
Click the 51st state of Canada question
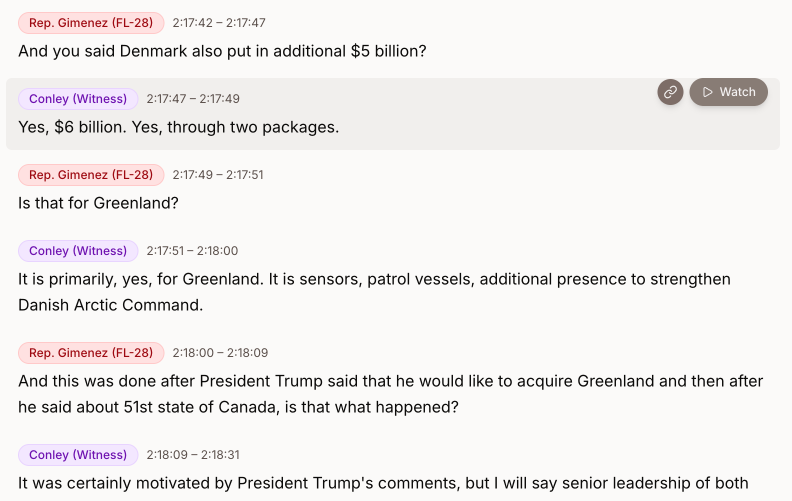pos(390,394)
